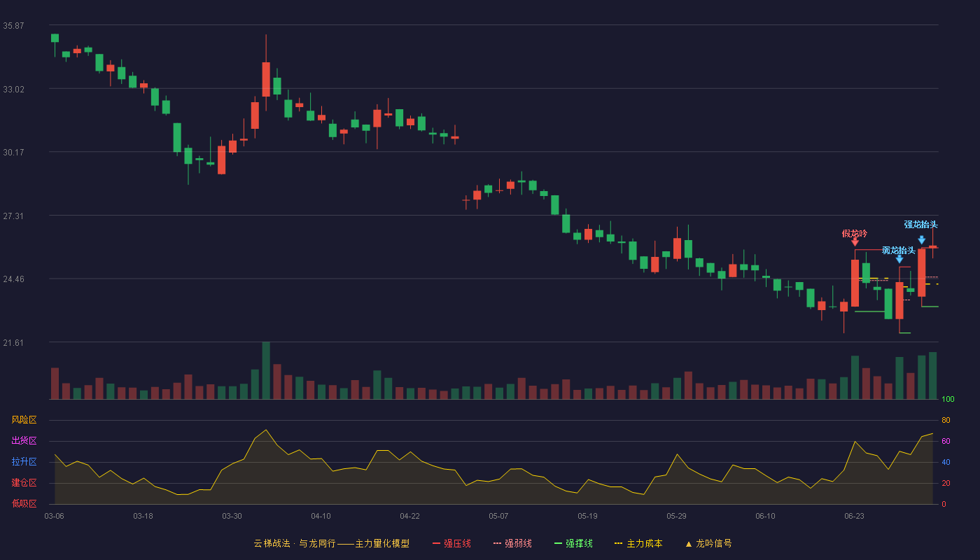Click the red 20 indicator axis value
Viewport: 980px width, 560px height.
pos(946,483)
